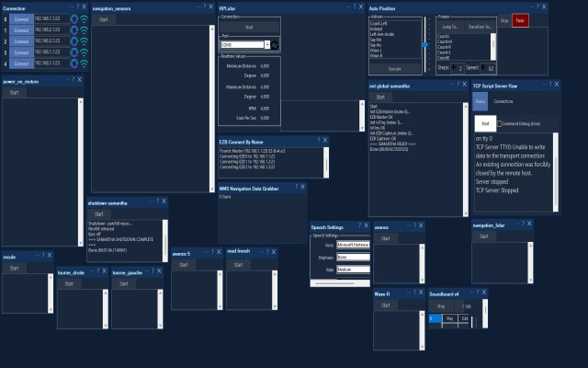Click Play on the first Soundboard row

[x=449, y=318]
